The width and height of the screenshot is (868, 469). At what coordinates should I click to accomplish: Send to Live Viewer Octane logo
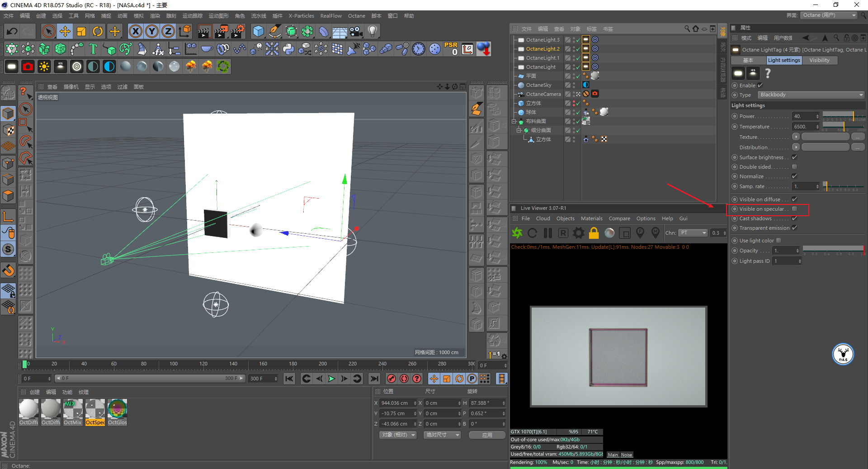pos(517,233)
